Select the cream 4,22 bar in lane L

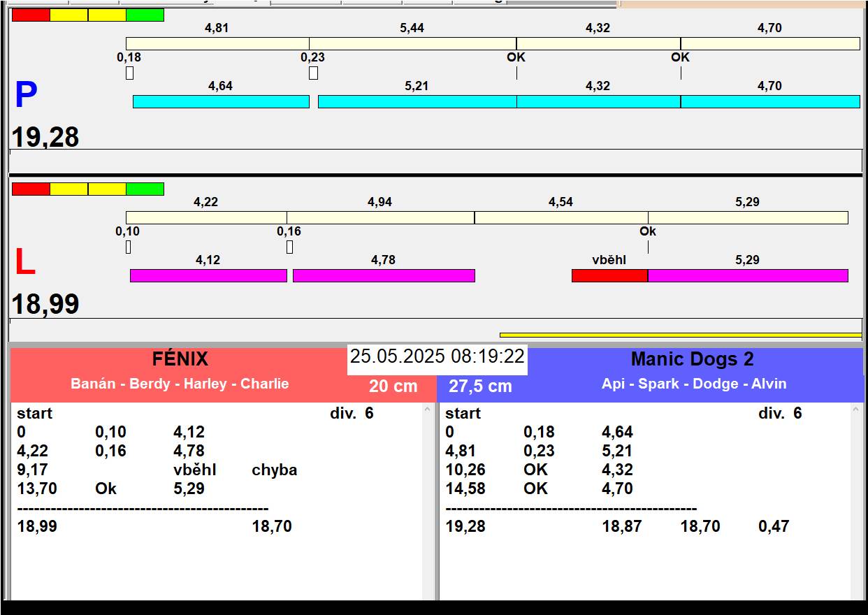click(206, 218)
